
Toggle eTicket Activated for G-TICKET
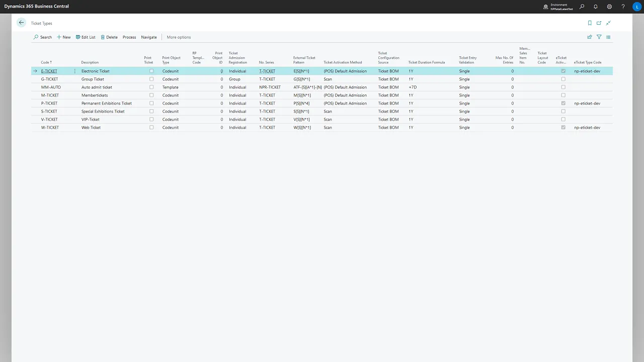[563, 79]
